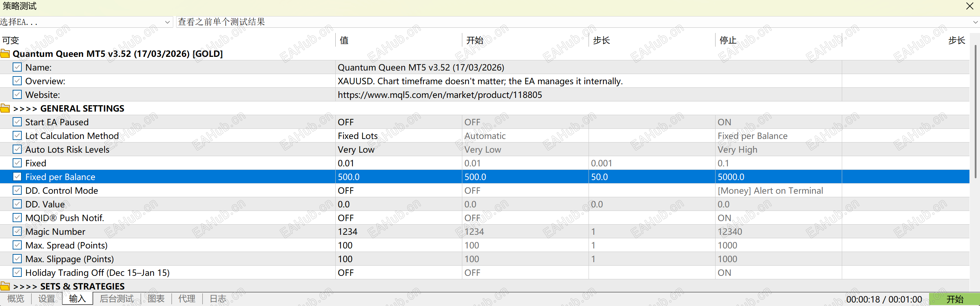Image resolution: width=980 pixels, height=306 pixels.
Task: Click the Magic Number value 1234
Action: [399, 232]
